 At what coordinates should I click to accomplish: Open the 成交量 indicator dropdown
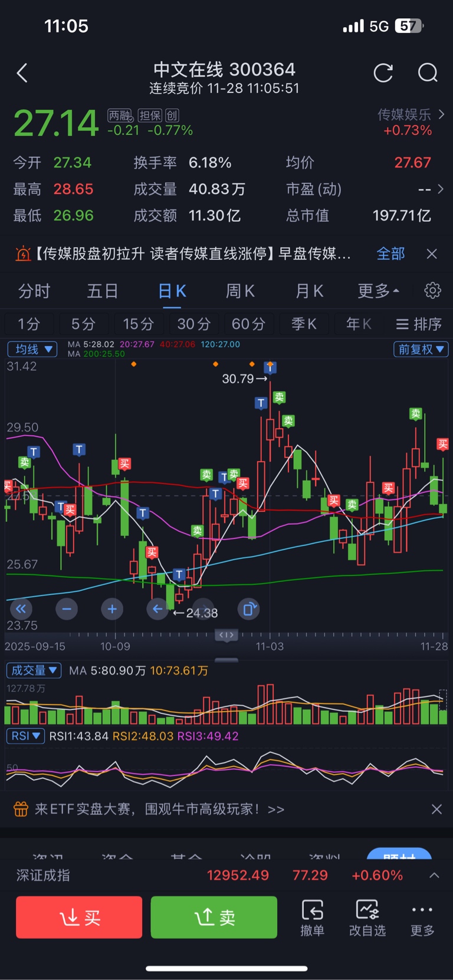pyautogui.click(x=34, y=670)
